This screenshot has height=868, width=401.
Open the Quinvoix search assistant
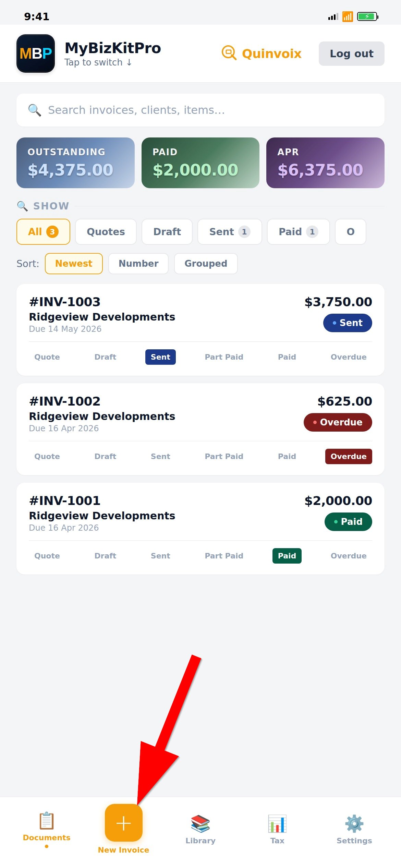[x=262, y=53]
